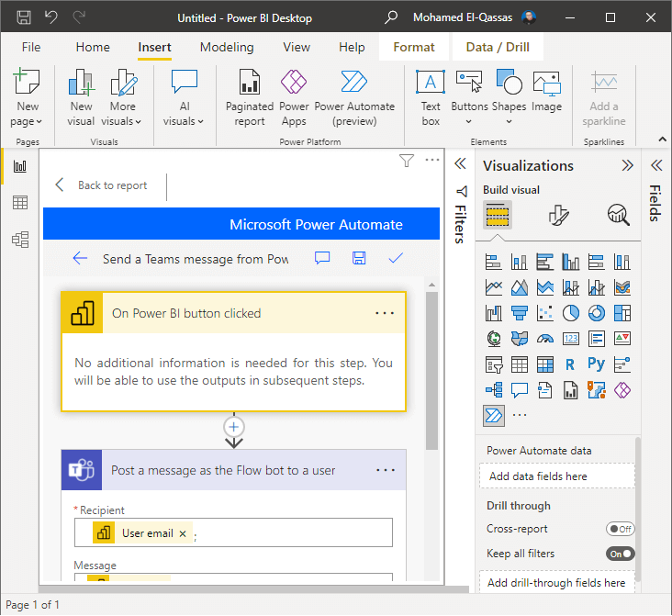Click the filter funnel icon on visual

tap(407, 161)
